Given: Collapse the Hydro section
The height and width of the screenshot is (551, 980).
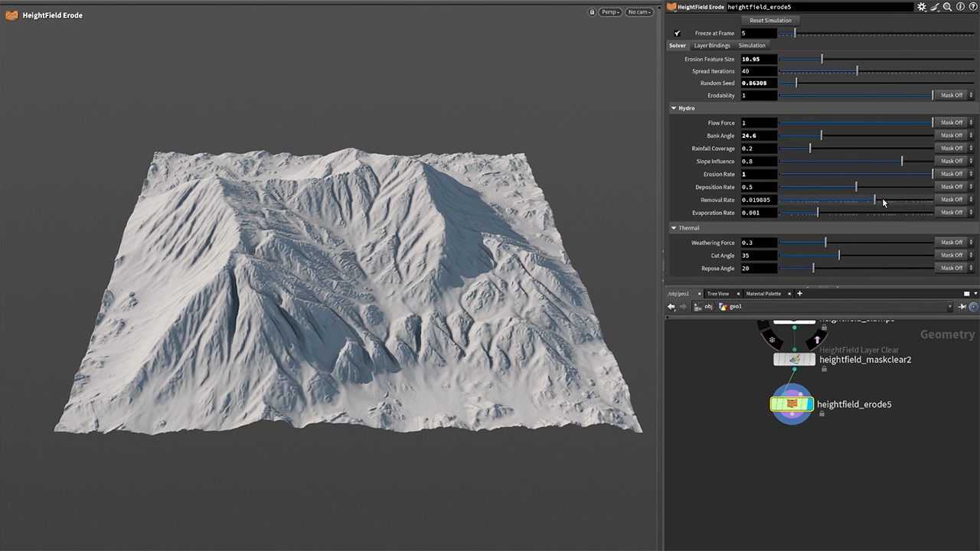Looking at the screenshot, I should click(674, 109).
